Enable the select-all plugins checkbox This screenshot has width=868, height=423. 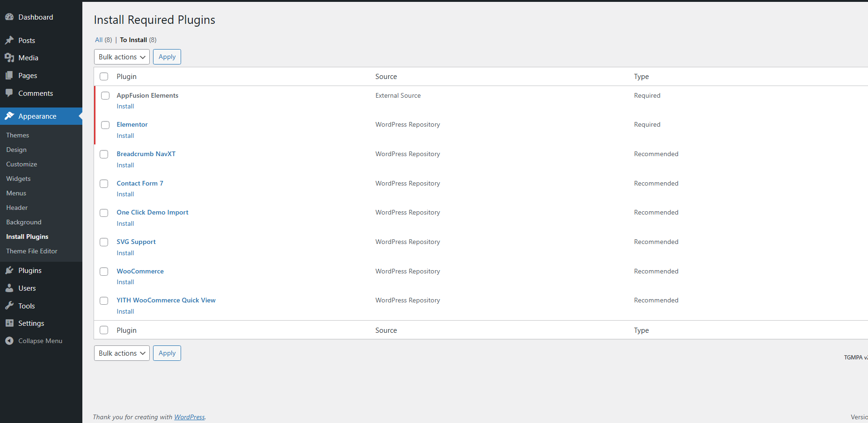(104, 76)
